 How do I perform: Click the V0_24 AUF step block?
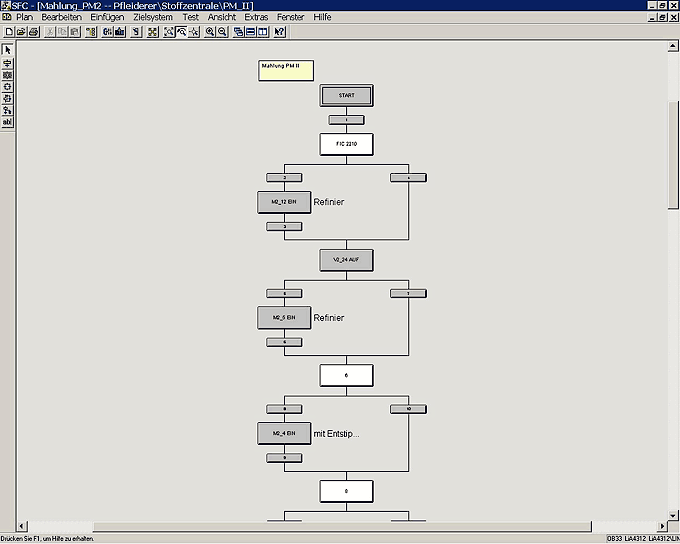point(346,260)
